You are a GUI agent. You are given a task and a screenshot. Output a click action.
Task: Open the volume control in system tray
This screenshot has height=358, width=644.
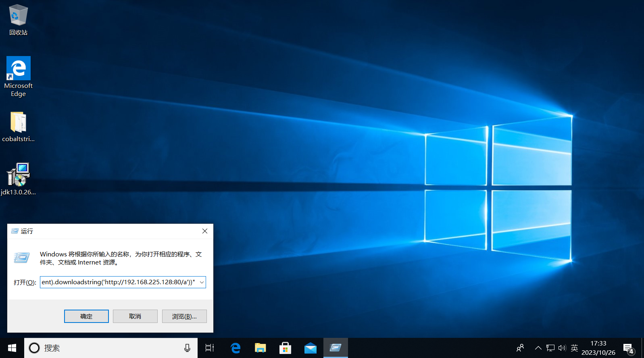point(562,348)
